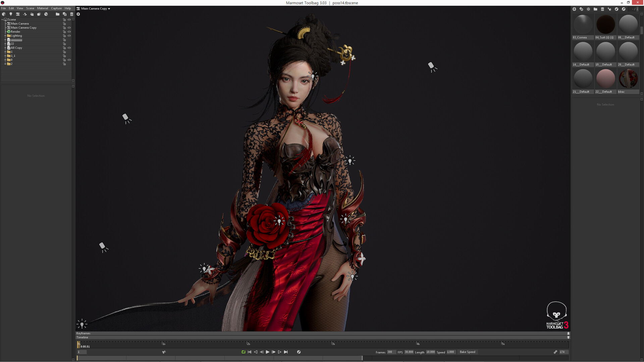Create a new material with the plus icon

[574, 9]
